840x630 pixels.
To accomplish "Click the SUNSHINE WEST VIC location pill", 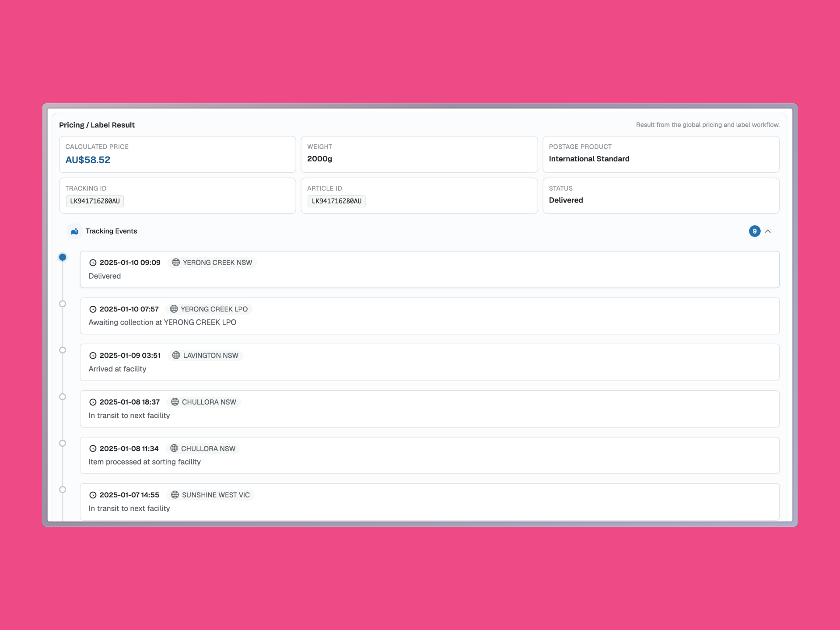I will 210,495.
